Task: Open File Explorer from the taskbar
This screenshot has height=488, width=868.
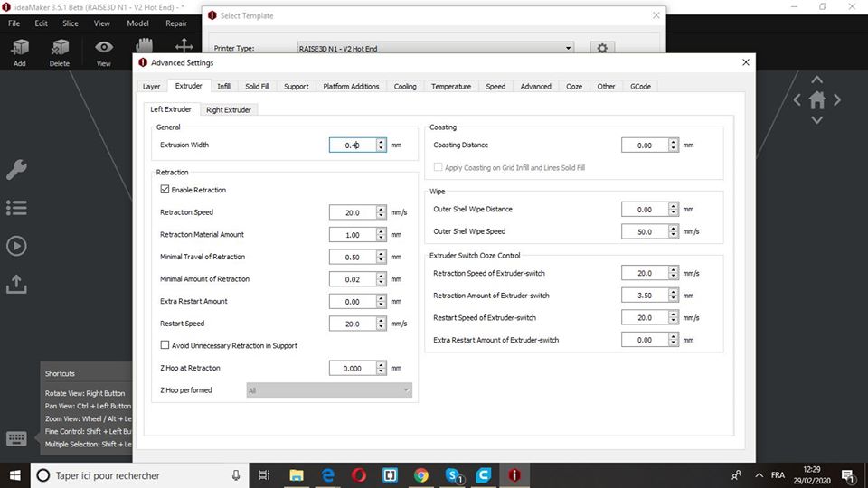Action: 297,475
